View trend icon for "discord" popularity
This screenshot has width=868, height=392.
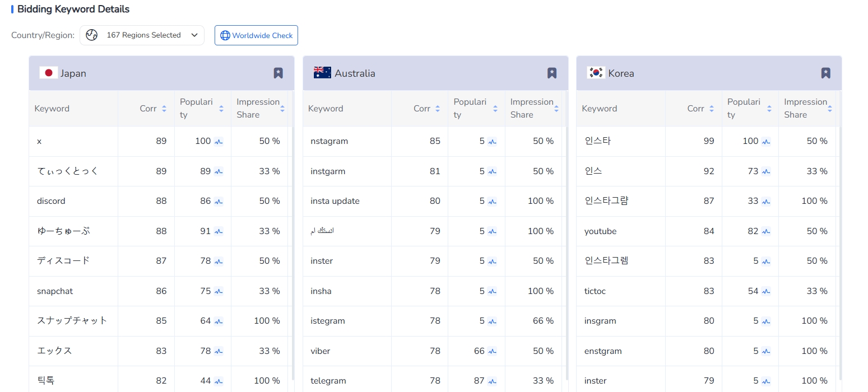coord(219,200)
